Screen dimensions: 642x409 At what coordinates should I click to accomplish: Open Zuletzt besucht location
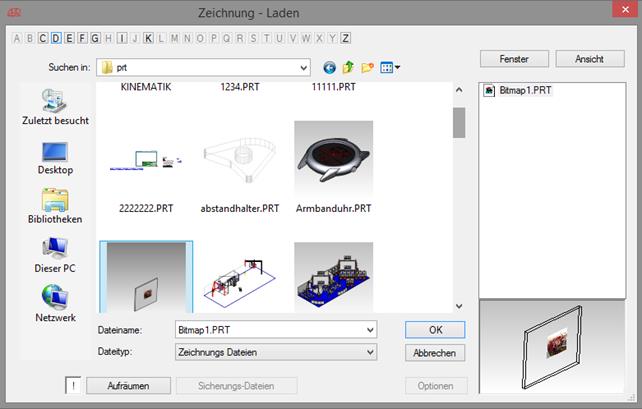pos(55,107)
